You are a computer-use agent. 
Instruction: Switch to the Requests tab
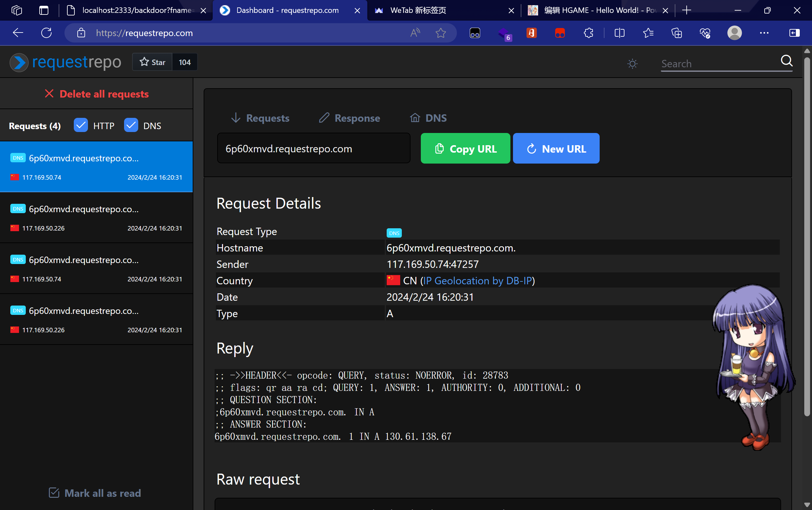pyautogui.click(x=260, y=118)
